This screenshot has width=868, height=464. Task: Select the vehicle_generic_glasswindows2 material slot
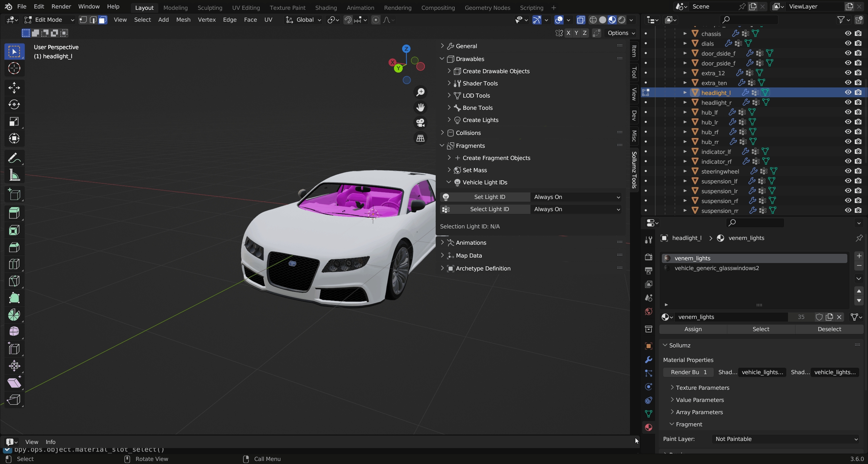pyautogui.click(x=717, y=268)
